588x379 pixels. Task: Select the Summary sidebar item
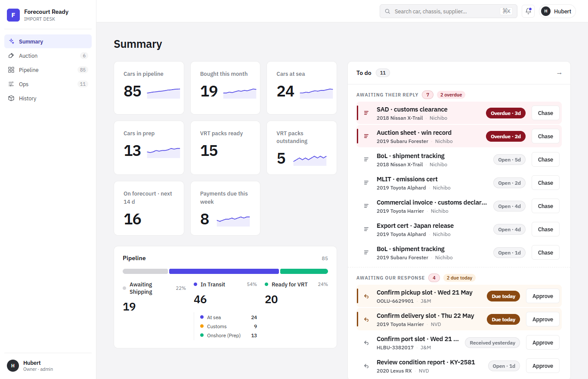(x=48, y=41)
